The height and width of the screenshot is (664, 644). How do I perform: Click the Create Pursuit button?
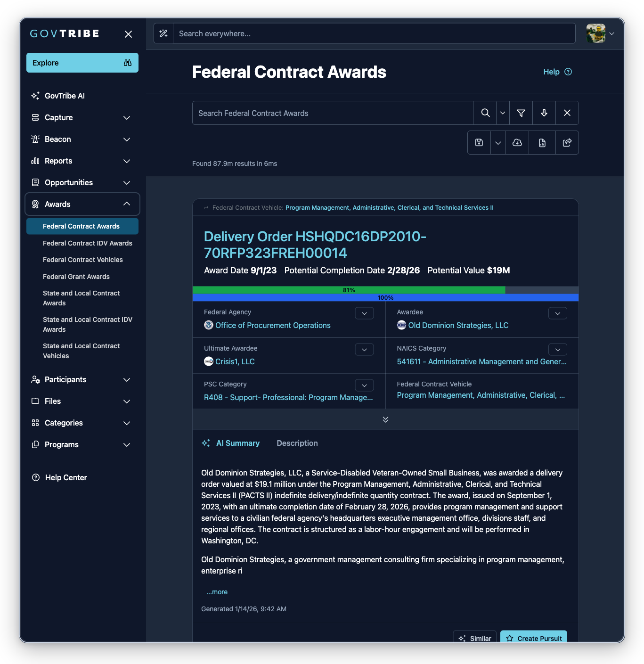pos(534,637)
